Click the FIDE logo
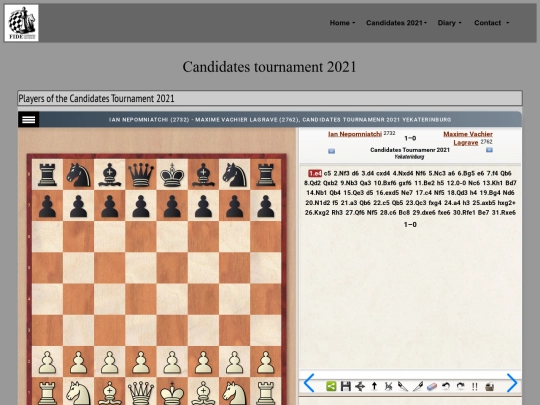This screenshot has width=540, height=405. point(21,23)
